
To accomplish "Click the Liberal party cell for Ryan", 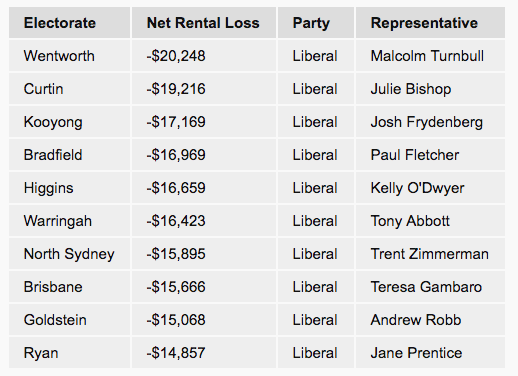I will click(x=316, y=353).
